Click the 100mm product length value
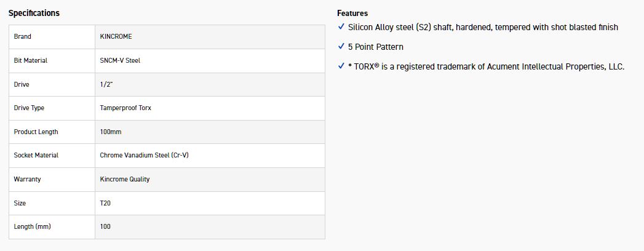Image resolution: width=644 pixels, height=251 pixels. click(111, 132)
